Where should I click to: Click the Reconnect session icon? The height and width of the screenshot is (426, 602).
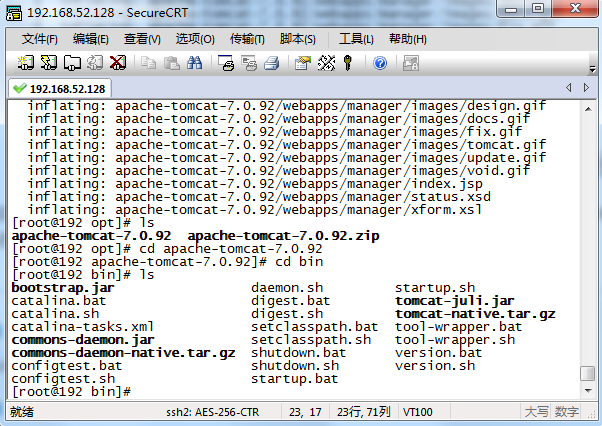tap(95, 63)
